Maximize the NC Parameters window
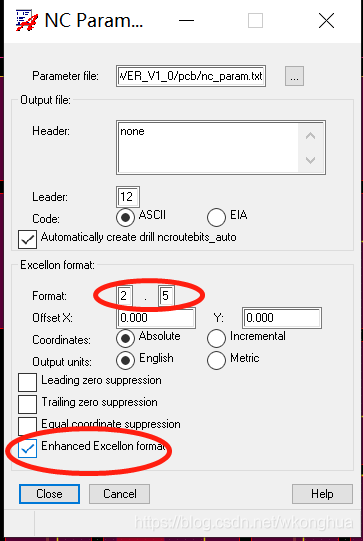The image size is (363, 541). (255, 21)
